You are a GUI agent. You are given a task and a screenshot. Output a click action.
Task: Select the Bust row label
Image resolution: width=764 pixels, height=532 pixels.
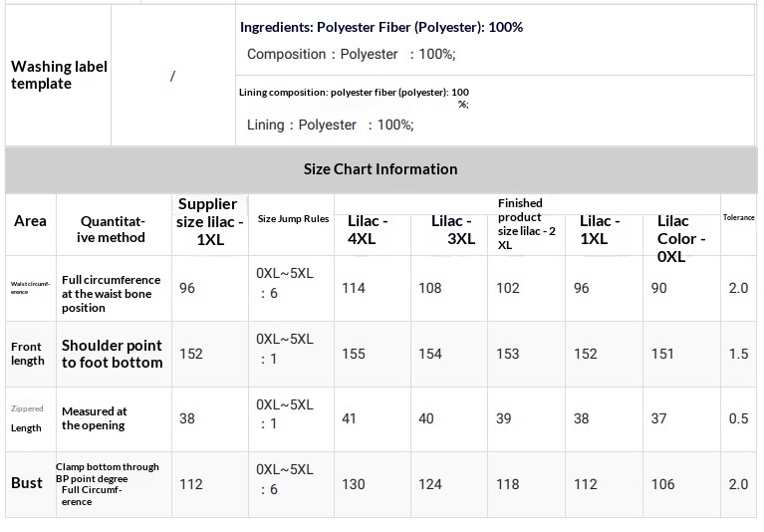tap(27, 483)
